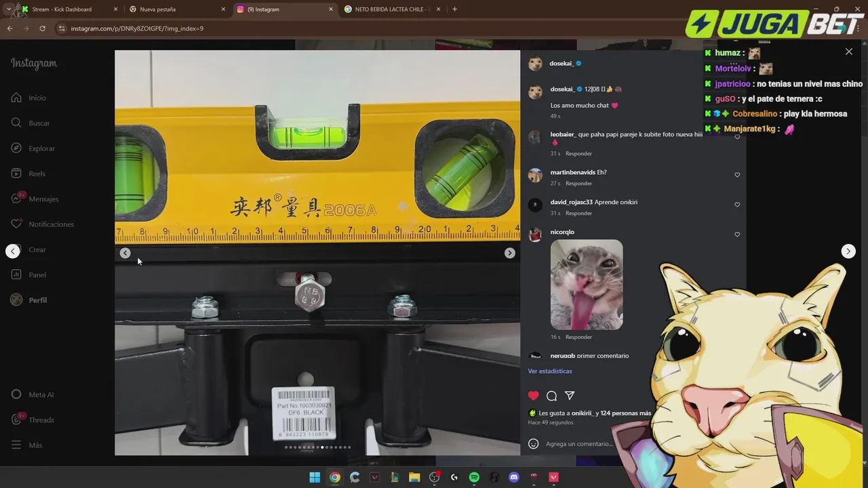Screen dimensions: 868x488
Task: Like david_rojasc33's comment
Action: pos(737,205)
